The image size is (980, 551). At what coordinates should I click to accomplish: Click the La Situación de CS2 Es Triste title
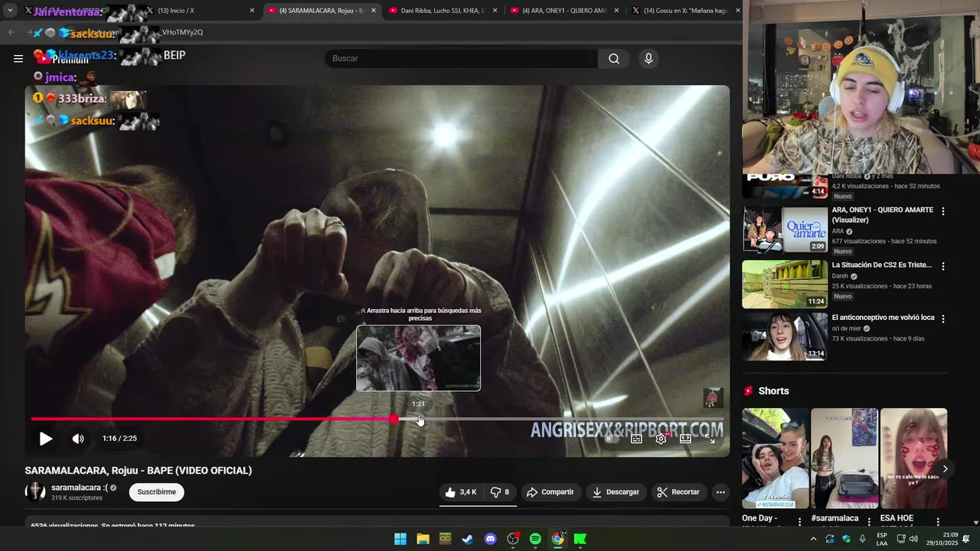(882, 265)
